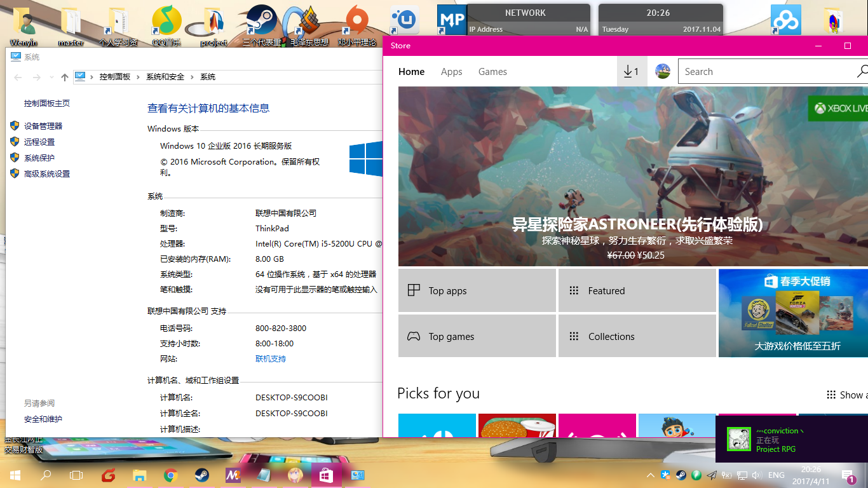Open the Store downloads indicator

click(632, 72)
